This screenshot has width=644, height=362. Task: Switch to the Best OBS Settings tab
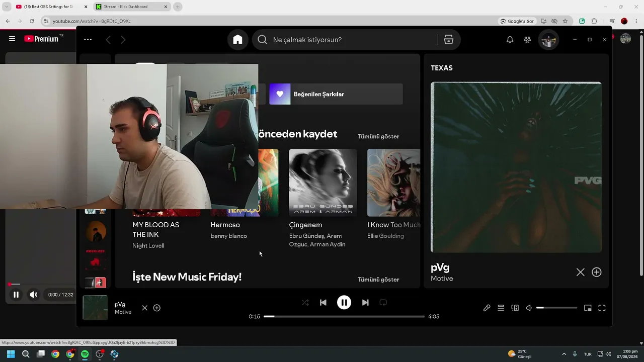tap(50, 7)
